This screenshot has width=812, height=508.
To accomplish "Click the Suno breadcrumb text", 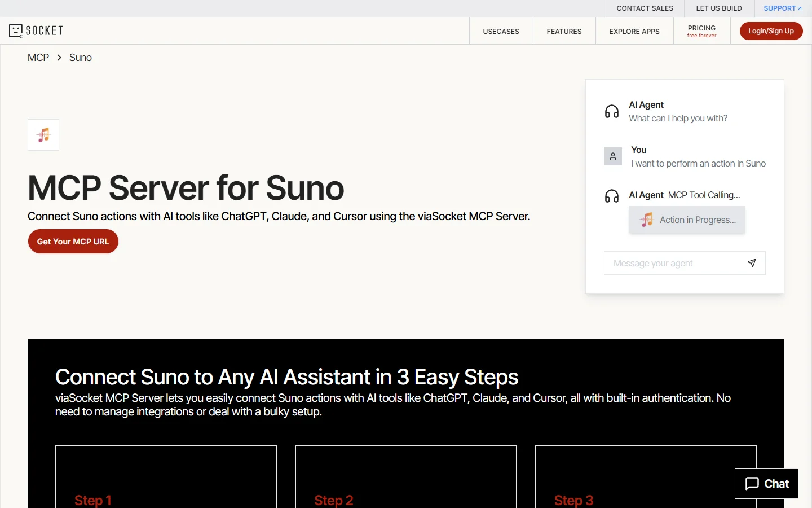I will coord(81,58).
